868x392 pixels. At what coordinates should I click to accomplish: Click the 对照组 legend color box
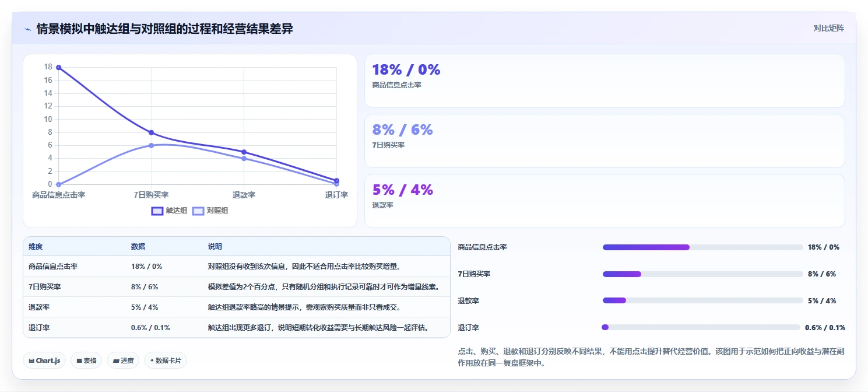point(198,211)
